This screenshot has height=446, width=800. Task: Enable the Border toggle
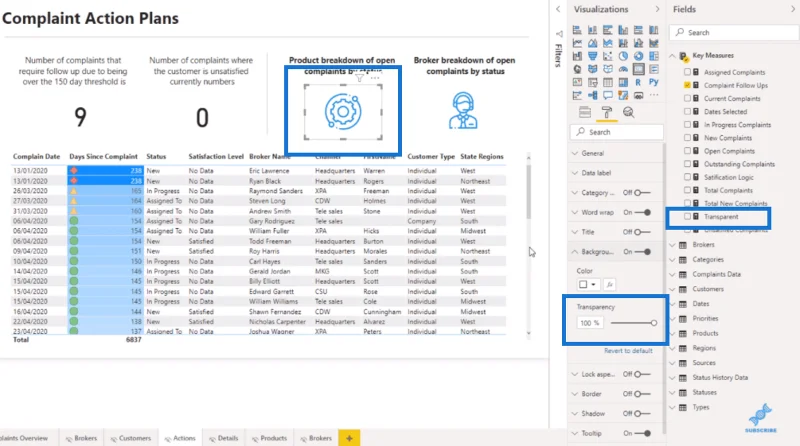tap(642, 394)
